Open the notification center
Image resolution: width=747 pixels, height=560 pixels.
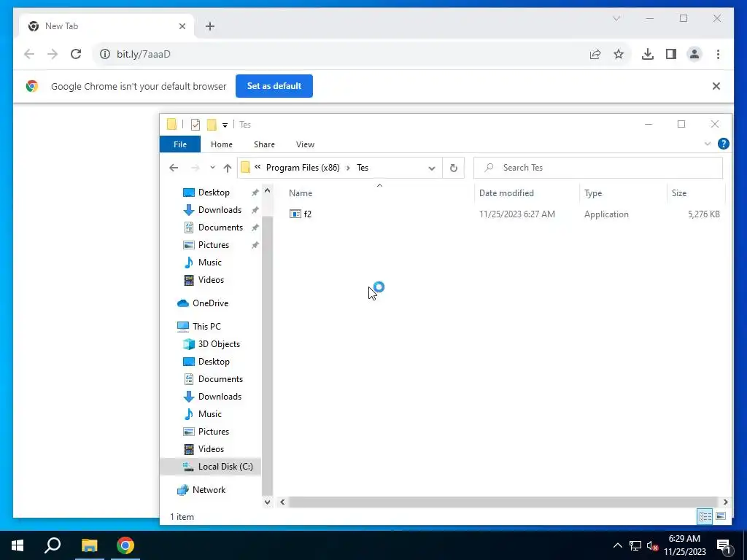click(724, 545)
